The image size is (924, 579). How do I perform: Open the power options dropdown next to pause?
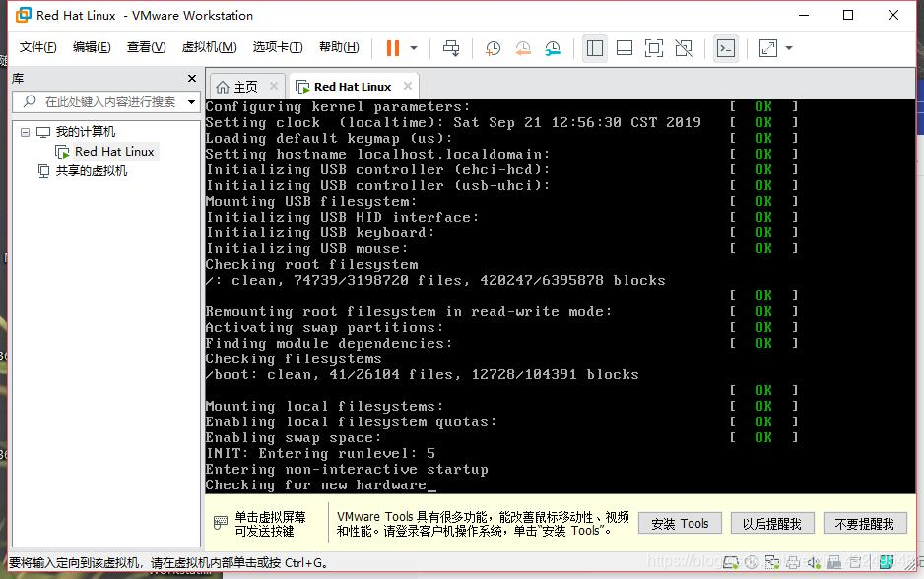[413, 47]
